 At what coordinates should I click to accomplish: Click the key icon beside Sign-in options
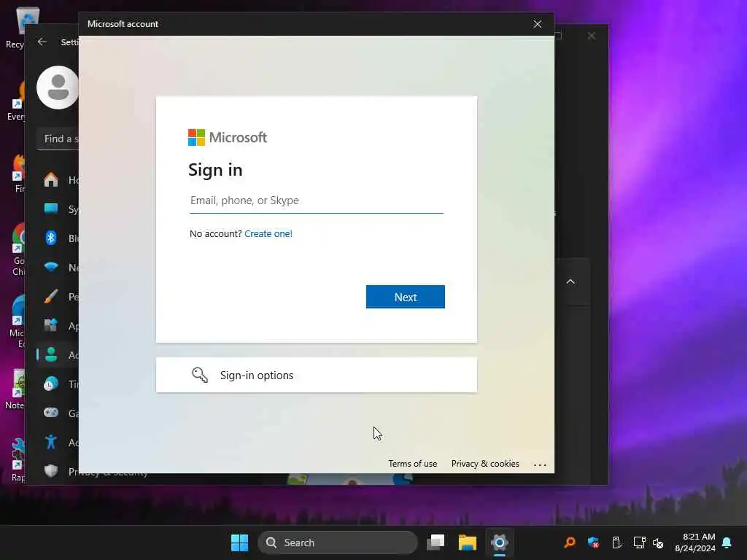pyautogui.click(x=200, y=376)
